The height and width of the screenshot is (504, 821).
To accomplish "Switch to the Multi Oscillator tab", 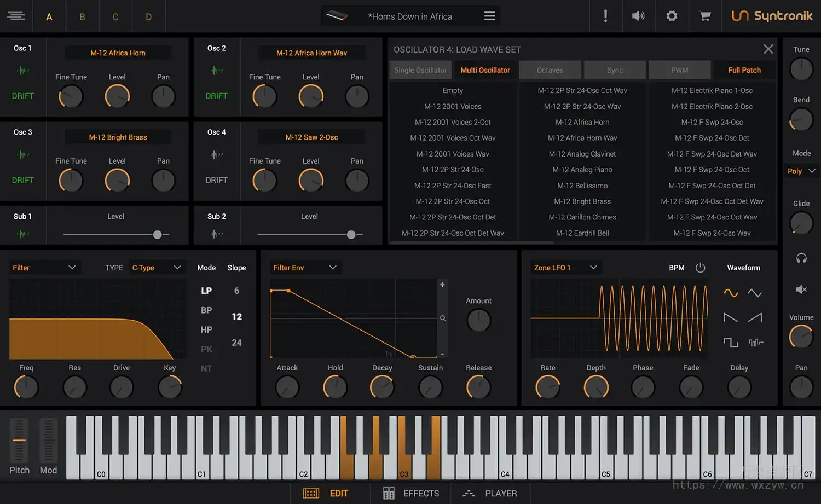I will click(485, 70).
